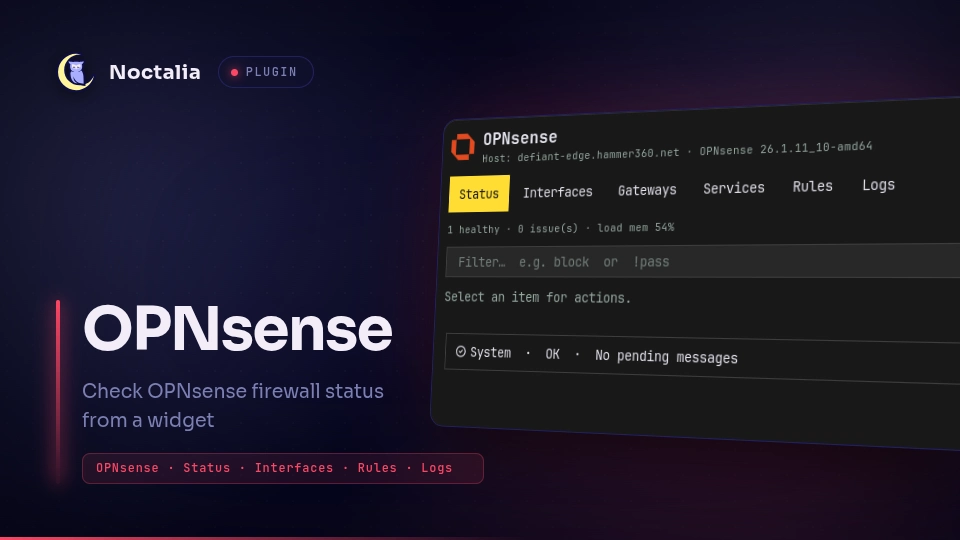Click the 'Select an item for actions.' text
Screen dimensions: 960x540
(538, 298)
